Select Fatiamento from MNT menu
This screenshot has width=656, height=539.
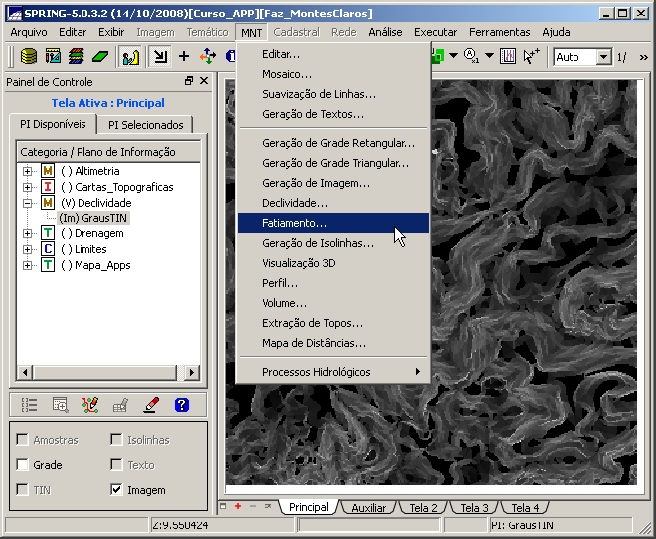click(294, 223)
